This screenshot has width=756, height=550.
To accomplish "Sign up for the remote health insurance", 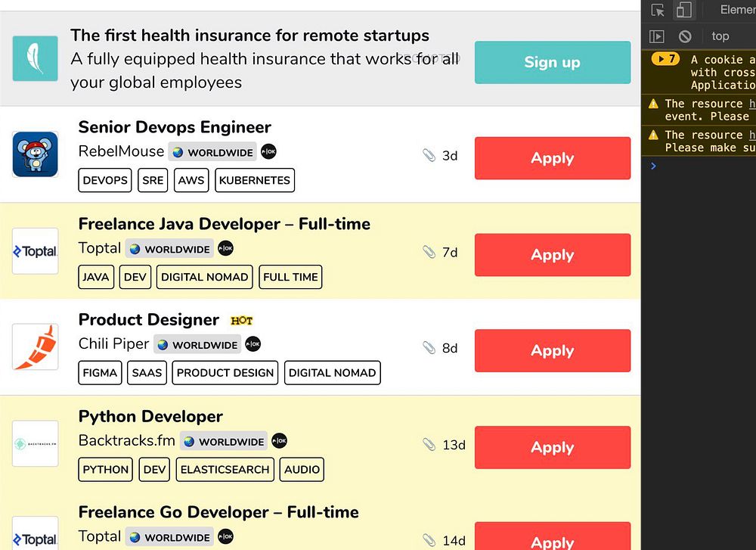I will point(553,62).
